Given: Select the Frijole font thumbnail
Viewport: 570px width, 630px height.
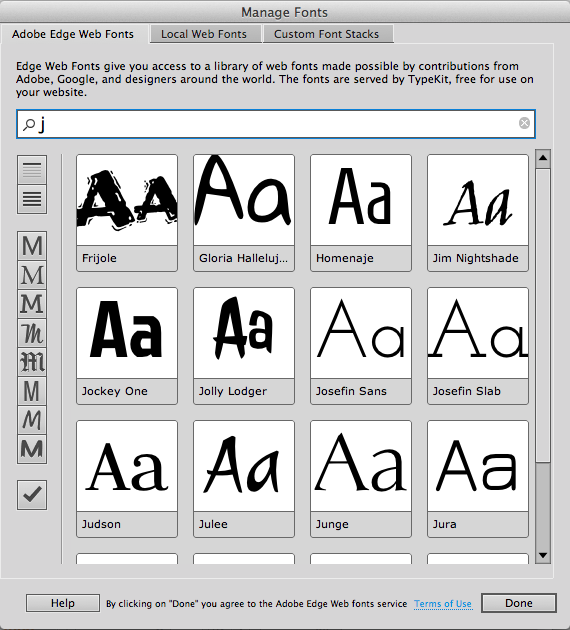Looking at the screenshot, I should pos(127,200).
